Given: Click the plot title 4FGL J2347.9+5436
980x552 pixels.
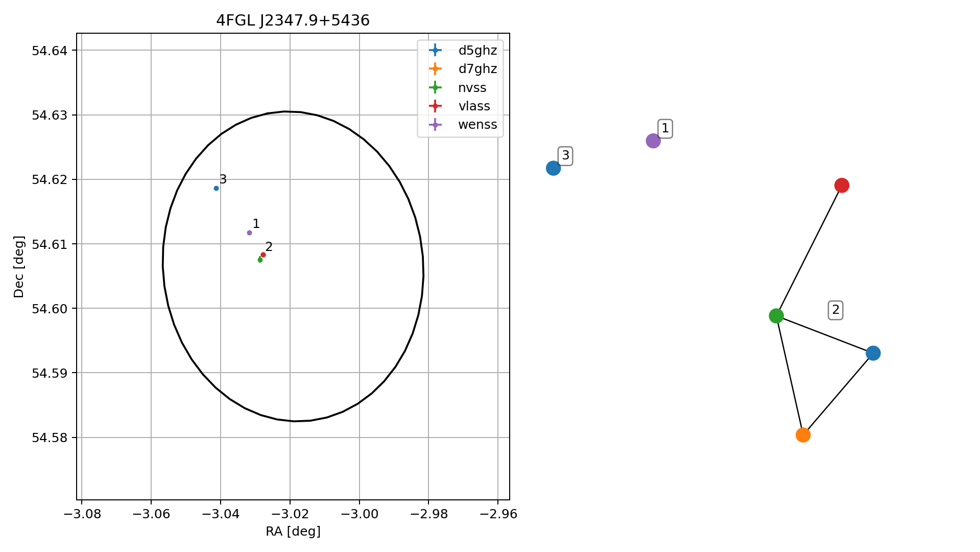Looking at the screenshot, I should (x=293, y=20).
